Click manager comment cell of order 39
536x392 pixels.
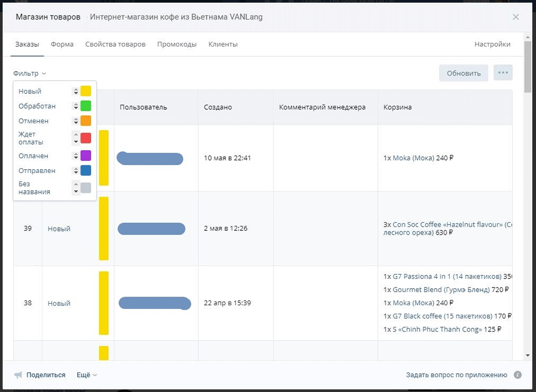[325, 229]
